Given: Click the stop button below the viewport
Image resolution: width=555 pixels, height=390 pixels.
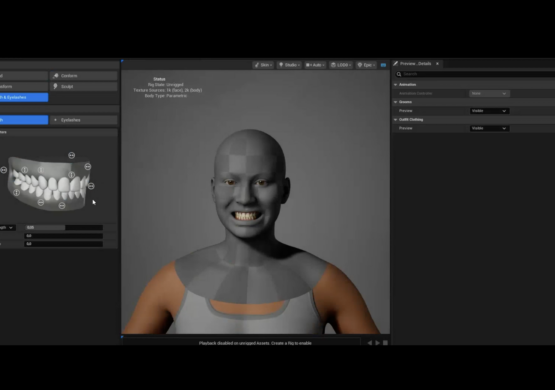Looking at the screenshot, I should coord(385,343).
